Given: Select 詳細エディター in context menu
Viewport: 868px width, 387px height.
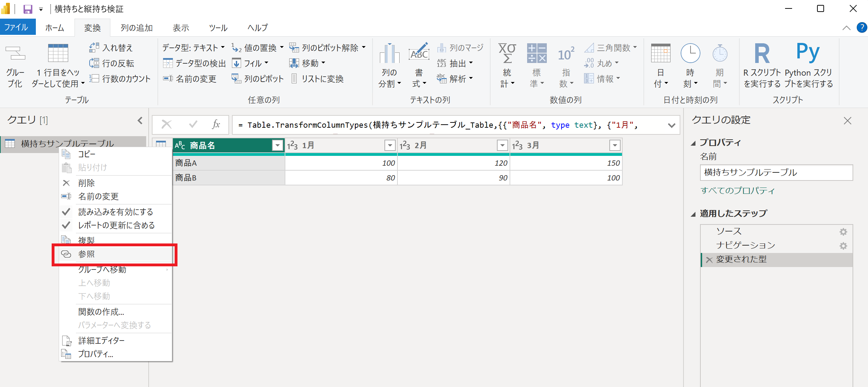Looking at the screenshot, I should [x=116, y=341].
